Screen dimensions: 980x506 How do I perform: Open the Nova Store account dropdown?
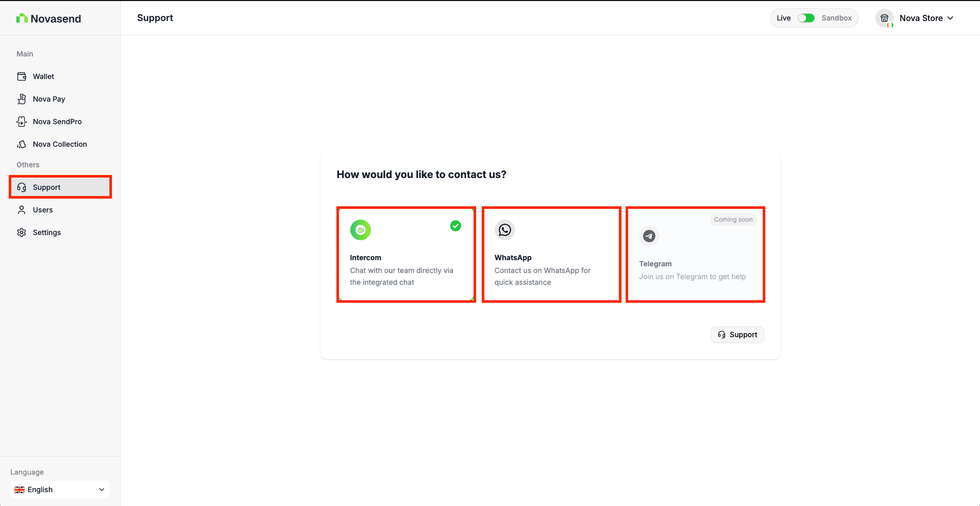915,18
